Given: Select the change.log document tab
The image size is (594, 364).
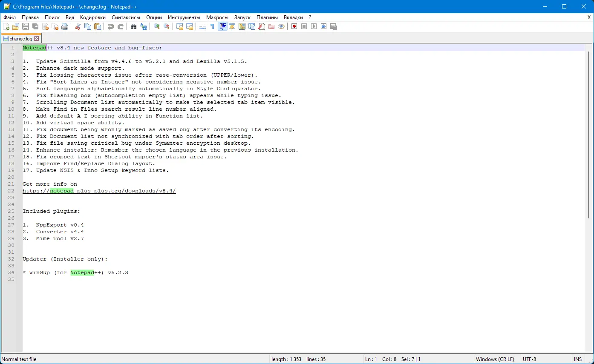Looking at the screenshot, I should pyautogui.click(x=21, y=39).
